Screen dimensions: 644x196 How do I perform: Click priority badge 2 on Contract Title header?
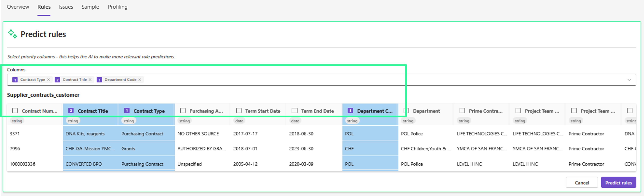pyautogui.click(x=71, y=111)
